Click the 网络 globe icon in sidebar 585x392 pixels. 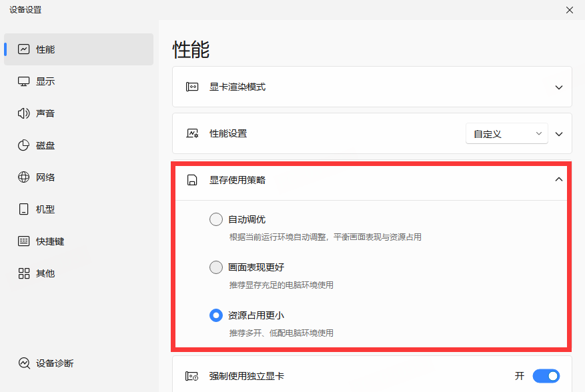tap(24, 177)
